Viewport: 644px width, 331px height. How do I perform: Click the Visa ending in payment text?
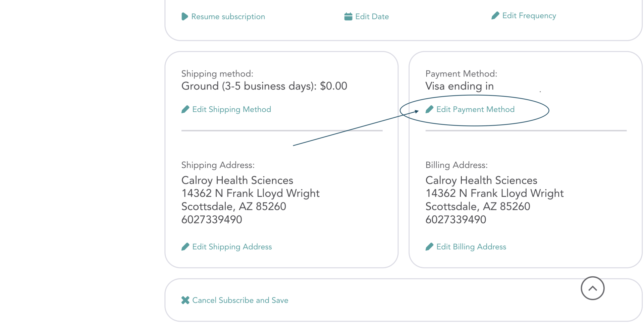(x=459, y=86)
